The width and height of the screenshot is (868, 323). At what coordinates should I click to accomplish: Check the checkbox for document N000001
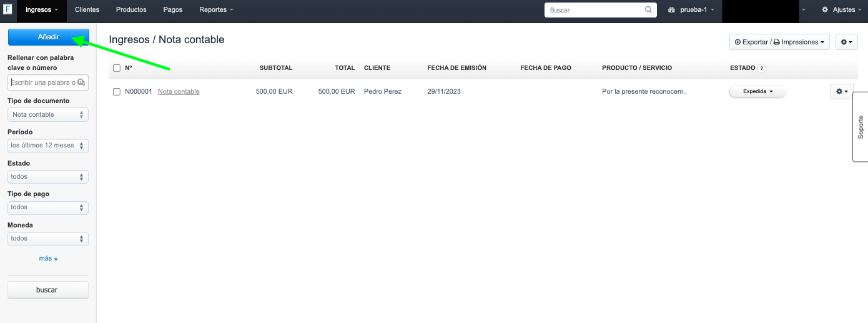(x=117, y=92)
